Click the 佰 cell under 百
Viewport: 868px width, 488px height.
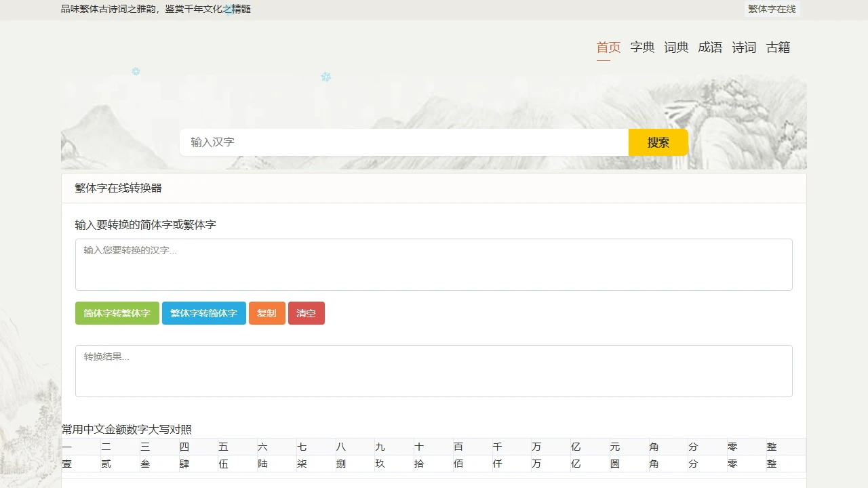pos(458,464)
